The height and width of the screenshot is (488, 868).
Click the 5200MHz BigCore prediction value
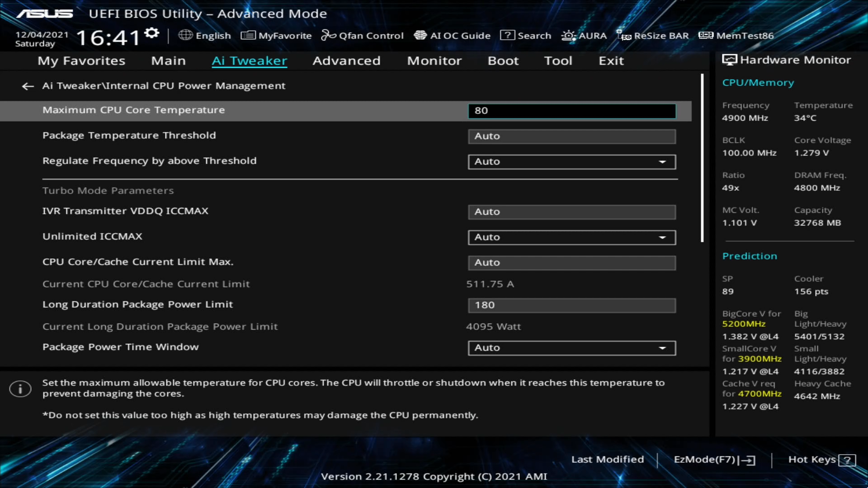tap(744, 324)
